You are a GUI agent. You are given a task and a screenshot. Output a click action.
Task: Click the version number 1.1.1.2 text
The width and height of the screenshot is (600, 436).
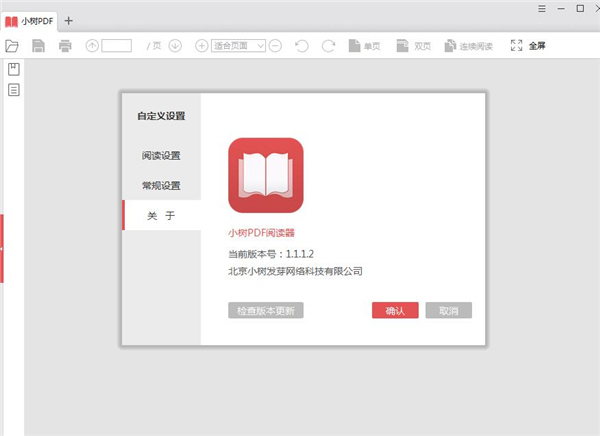point(300,254)
